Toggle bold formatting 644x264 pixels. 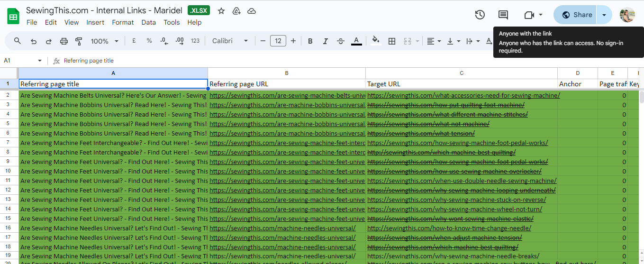[310, 41]
